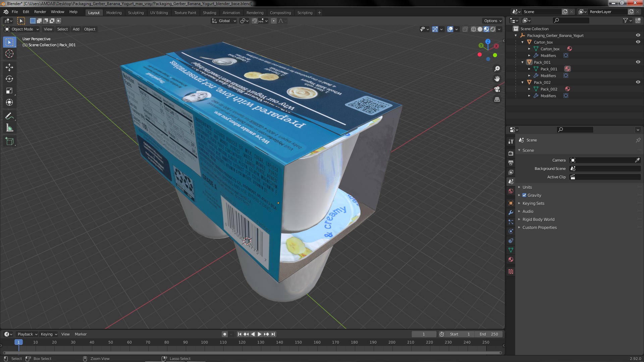Open the Object Mode dropdown
This screenshot has width=644, height=362.
tap(22, 29)
